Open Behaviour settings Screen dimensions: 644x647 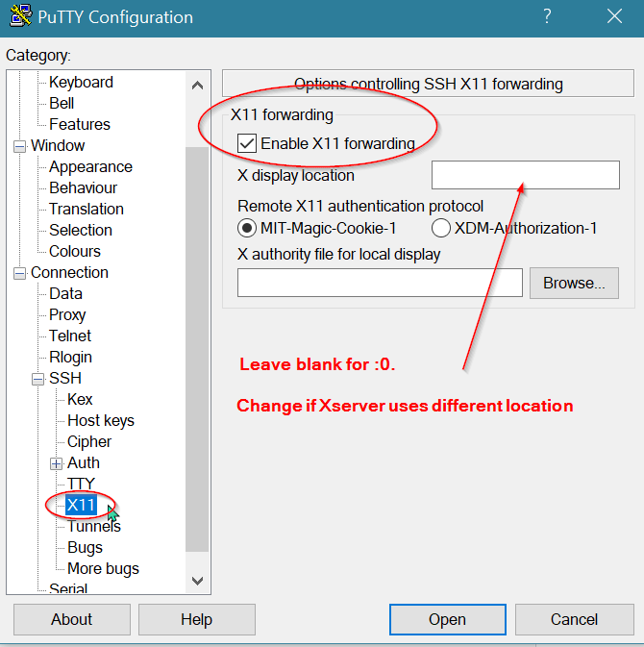click(x=84, y=187)
